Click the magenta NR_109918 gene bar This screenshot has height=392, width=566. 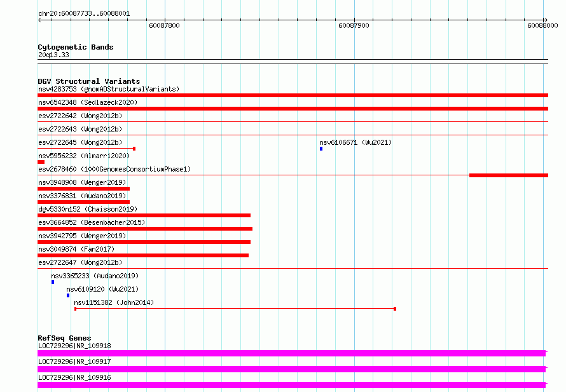[x=292, y=353]
